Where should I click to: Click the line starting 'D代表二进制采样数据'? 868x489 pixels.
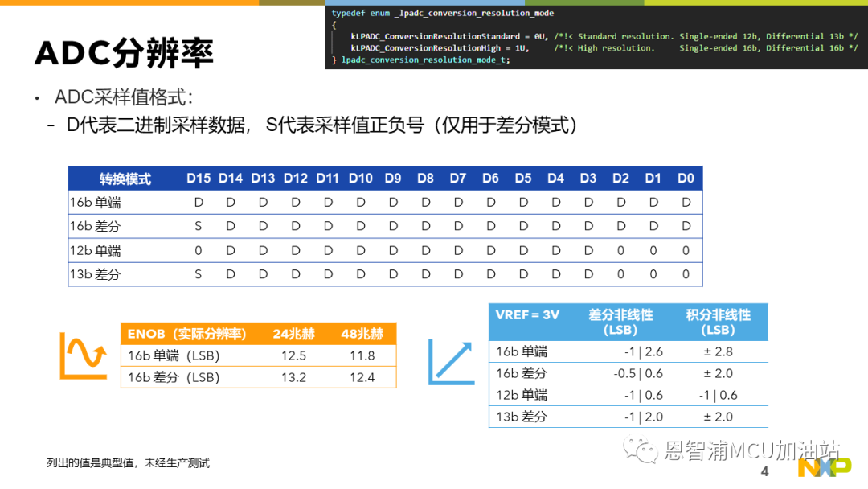pyautogui.click(x=321, y=125)
